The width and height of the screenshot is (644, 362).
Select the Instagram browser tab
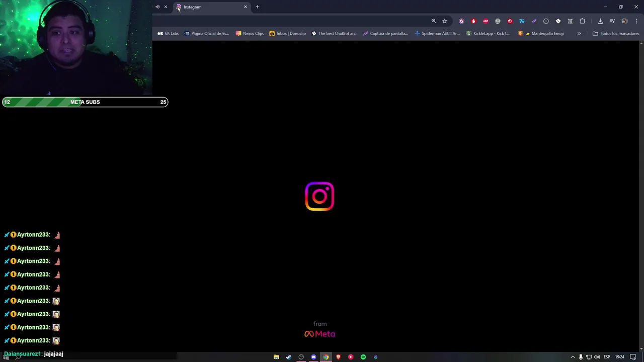[211, 7]
